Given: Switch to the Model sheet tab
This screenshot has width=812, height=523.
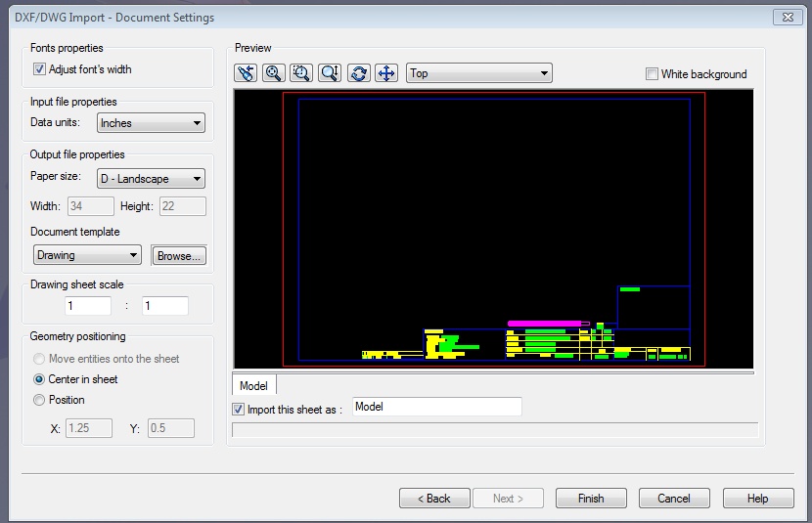Looking at the screenshot, I should (x=253, y=386).
